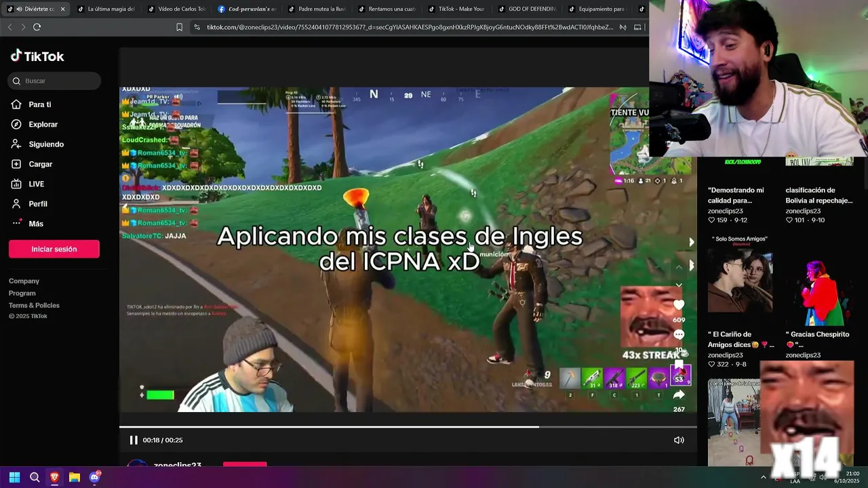The image size is (868, 488).
Task: Open the dancing game video thumbnail
Action: coord(734,422)
